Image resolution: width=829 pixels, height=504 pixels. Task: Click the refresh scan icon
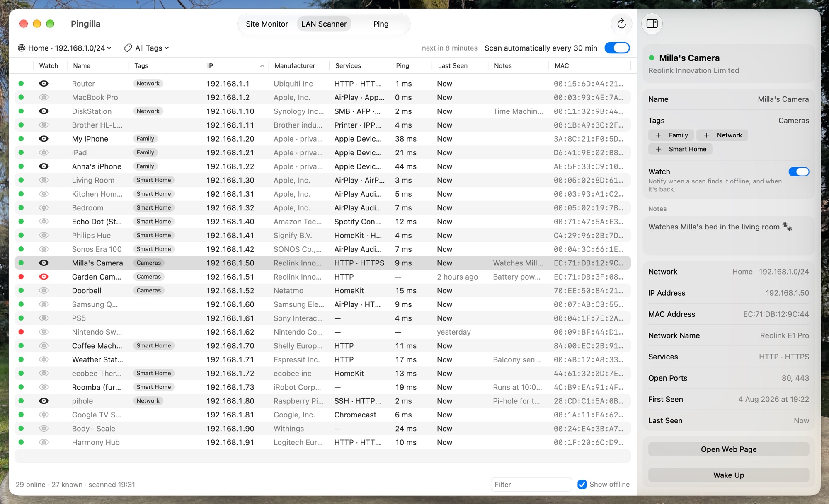tap(621, 24)
